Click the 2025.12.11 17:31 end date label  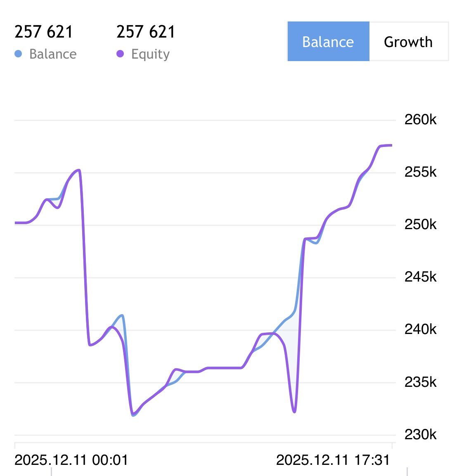pos(333,459)
